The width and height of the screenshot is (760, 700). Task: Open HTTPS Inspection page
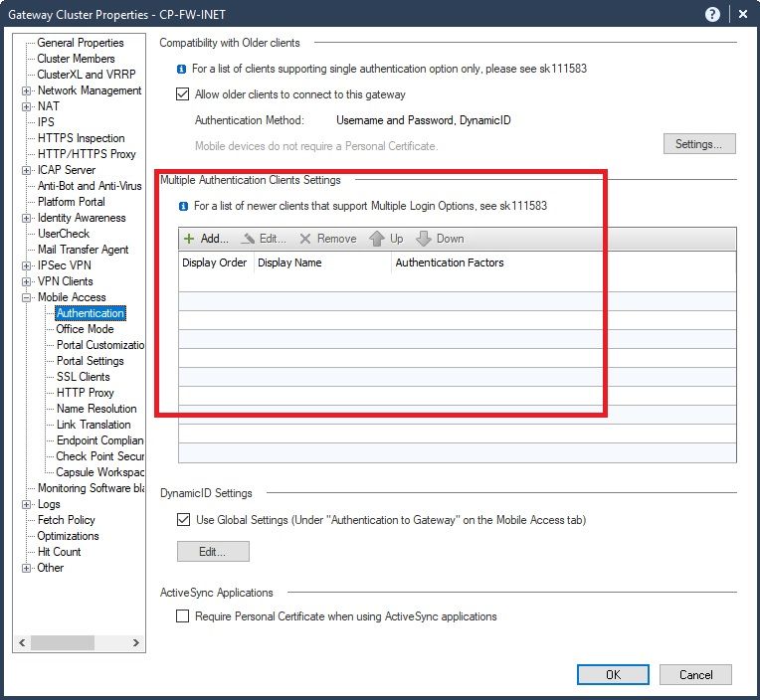coord(81,138)
